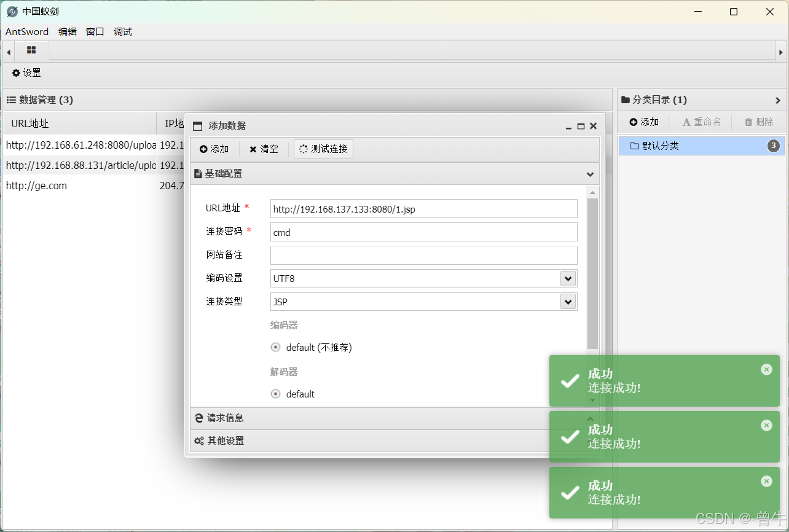This screenshot has width=789, height=532.
Task: Dismiss the middle 连接成功 notification
Action: 766,425
